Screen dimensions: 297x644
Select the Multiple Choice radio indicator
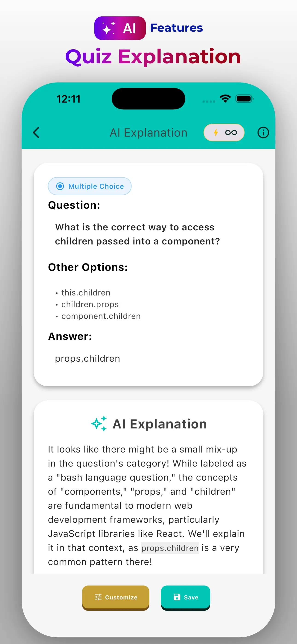[x=60, y=186]
